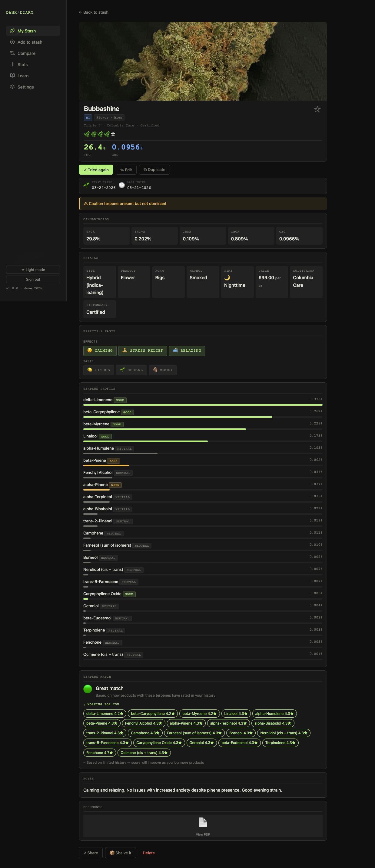Click the Fenchone 4.7 match chip
Viewport: 375px width, 868px height.
(x=100, y=752)
